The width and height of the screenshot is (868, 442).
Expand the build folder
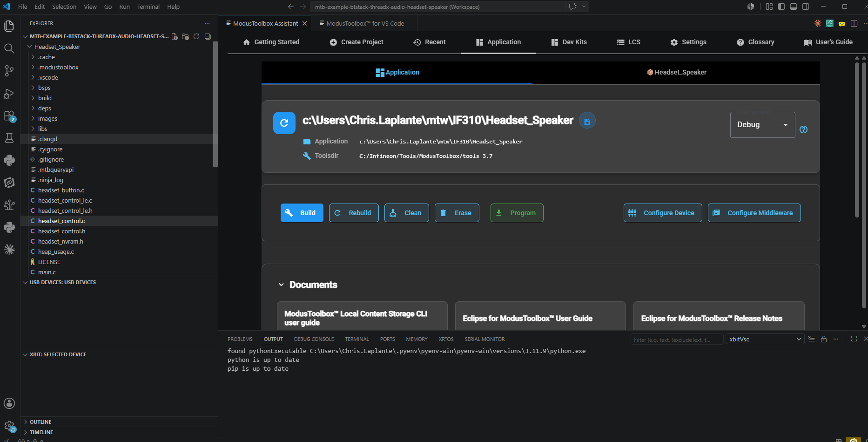pos(33,98)
